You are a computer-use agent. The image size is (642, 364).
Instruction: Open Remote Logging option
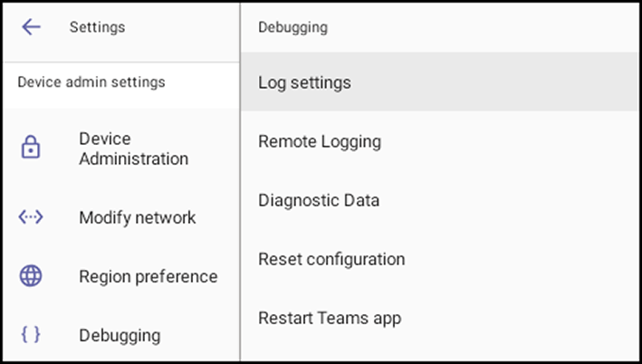click(x=439, y=141)
